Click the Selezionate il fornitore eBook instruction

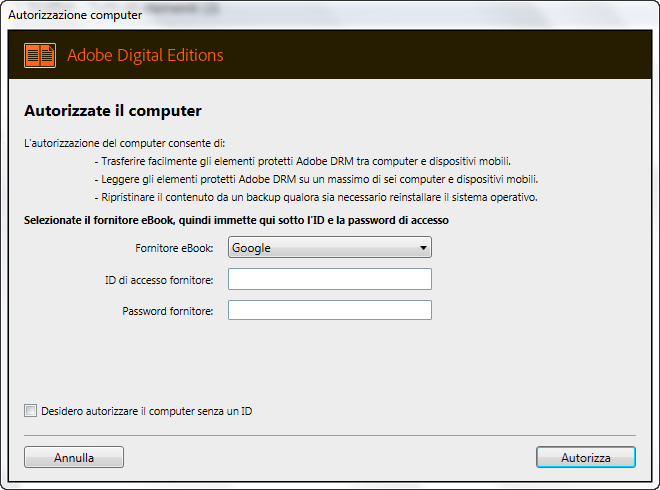pyautogui.click(x=236, y=220)
